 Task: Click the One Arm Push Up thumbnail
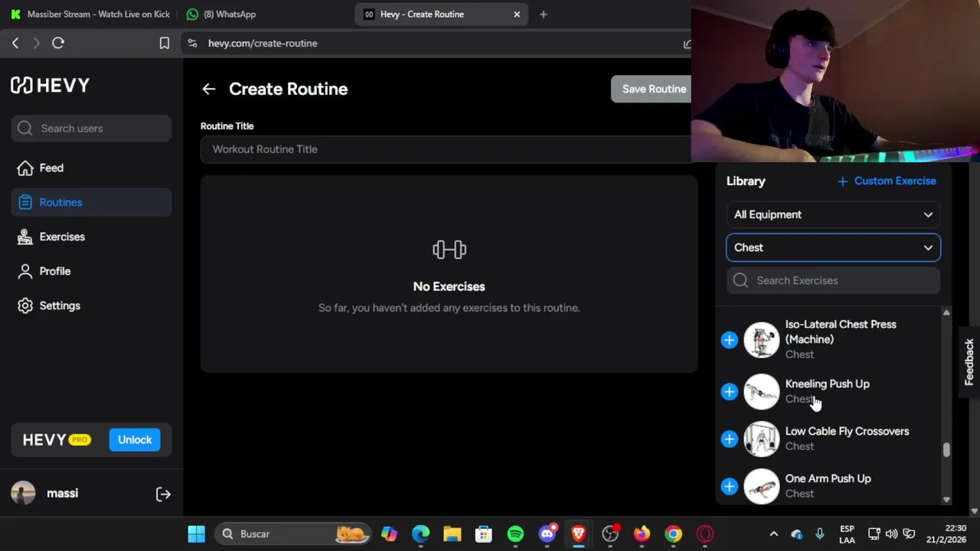[x=762, y=487]
